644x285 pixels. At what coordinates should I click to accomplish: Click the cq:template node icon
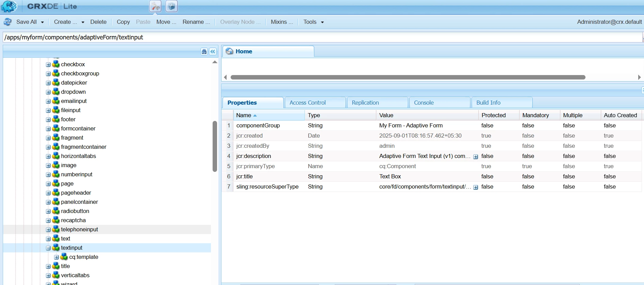pyautogui.click(x=64, y=257)
